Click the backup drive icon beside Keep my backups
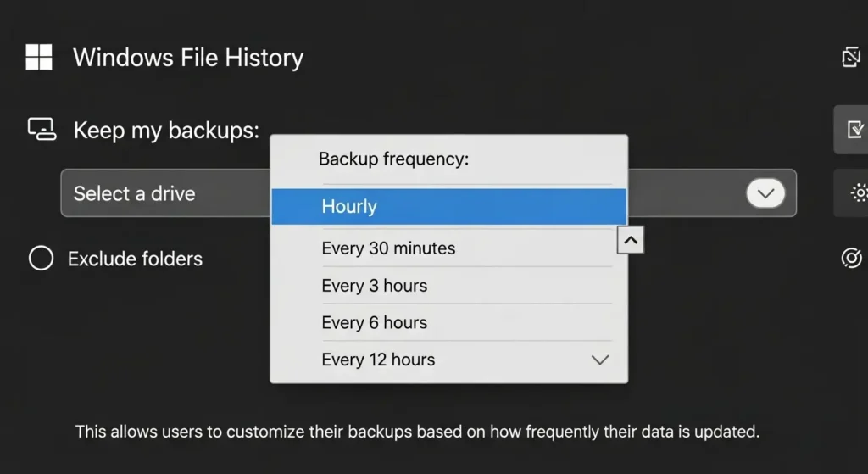868x474 pixels. 42,130
